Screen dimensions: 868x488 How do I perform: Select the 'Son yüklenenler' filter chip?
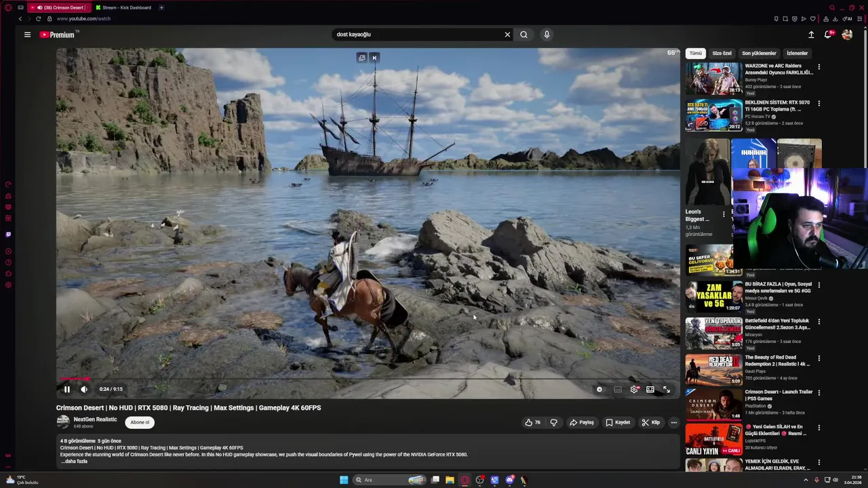point(759,53)
